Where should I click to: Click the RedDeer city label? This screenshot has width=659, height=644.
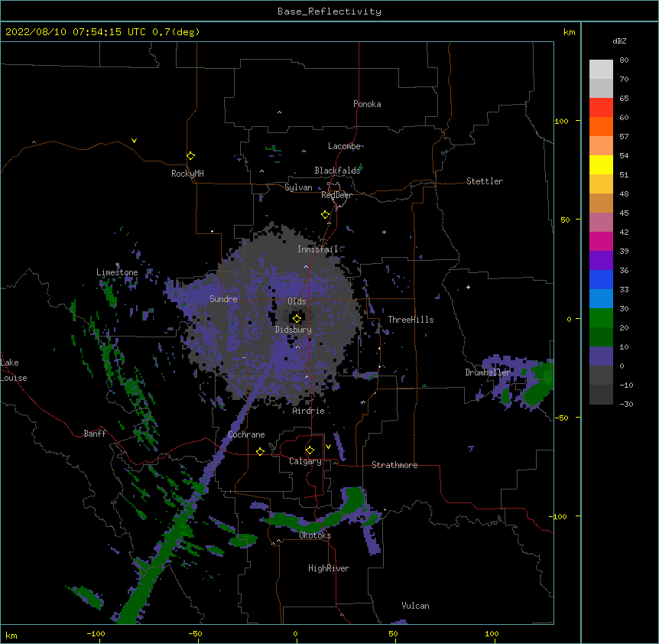coord(336,195)
